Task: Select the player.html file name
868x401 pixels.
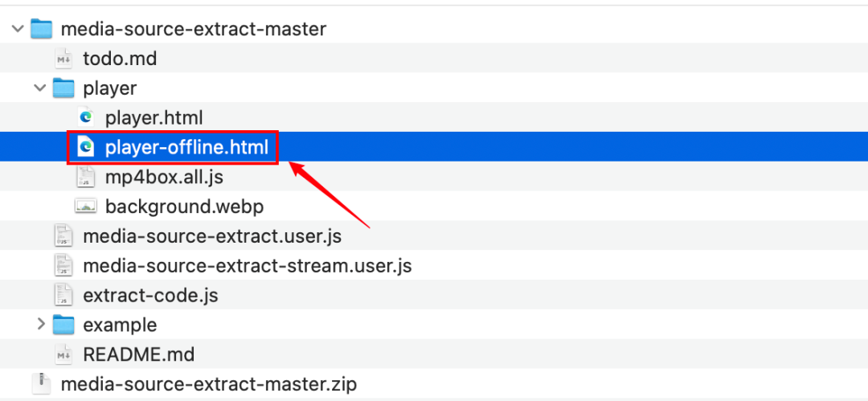Action: (x=154, y=117)
